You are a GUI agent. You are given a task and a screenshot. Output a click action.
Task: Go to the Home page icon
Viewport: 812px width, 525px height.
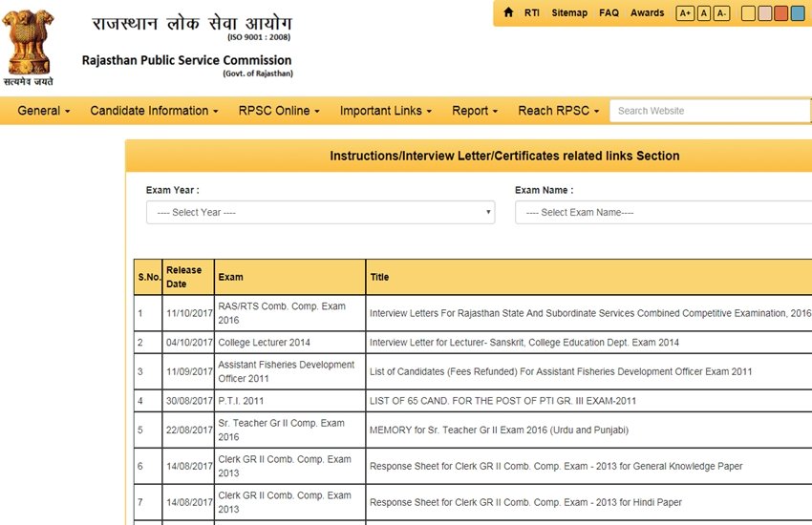click(x=508, y=12)
